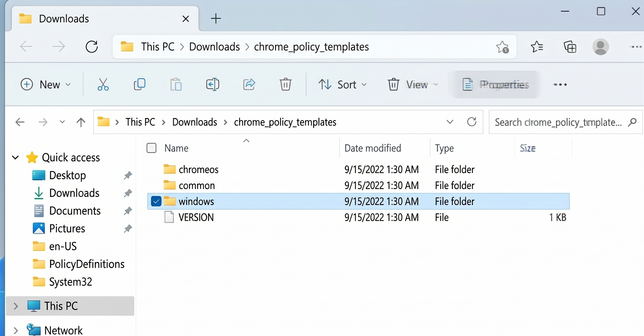Expand the Network tree node

[16, 331]
